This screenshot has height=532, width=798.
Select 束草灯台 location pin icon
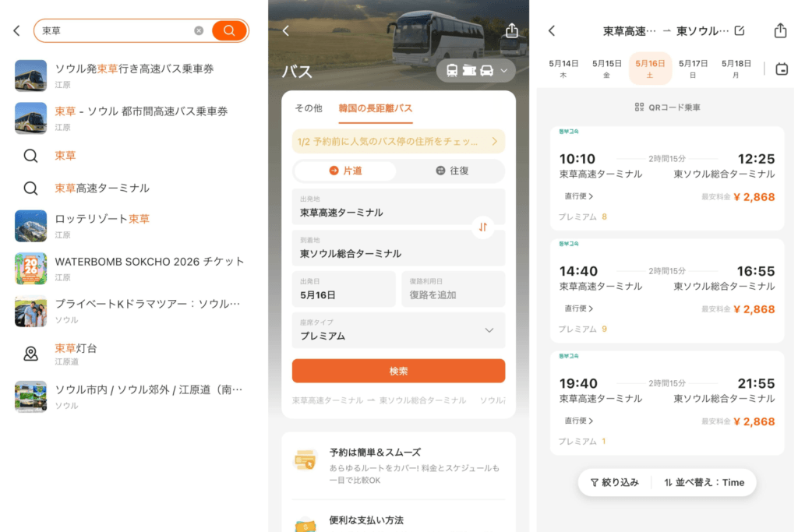(x=30, y=354)
